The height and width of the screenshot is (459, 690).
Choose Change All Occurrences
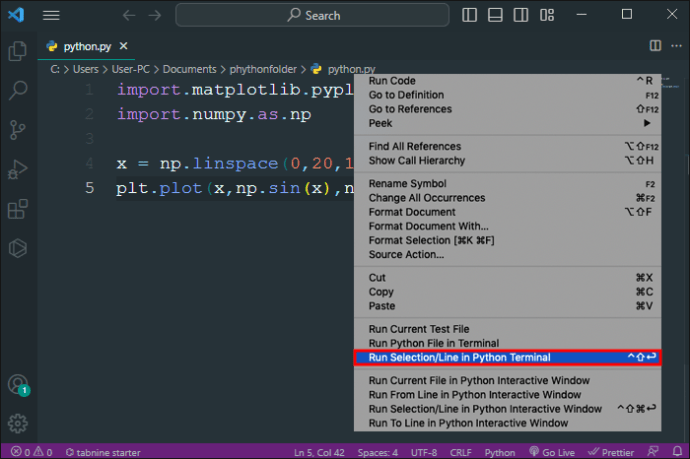click(507, 198)
